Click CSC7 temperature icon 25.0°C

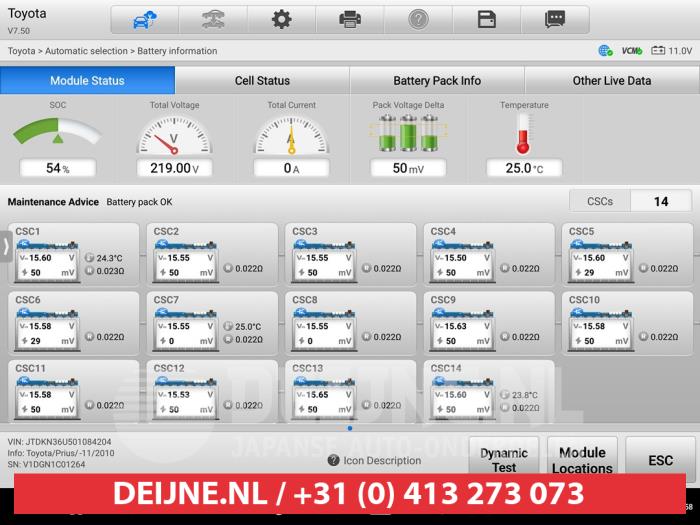(228, 326)
